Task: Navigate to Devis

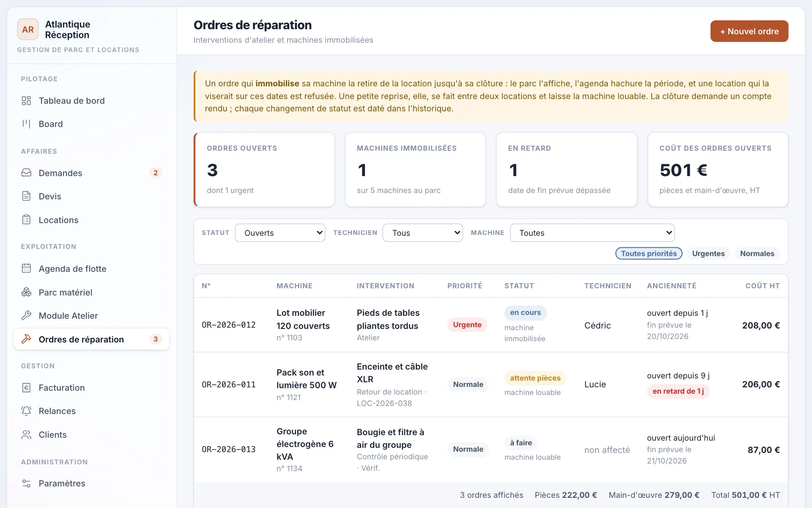Action: coord(91,196)
